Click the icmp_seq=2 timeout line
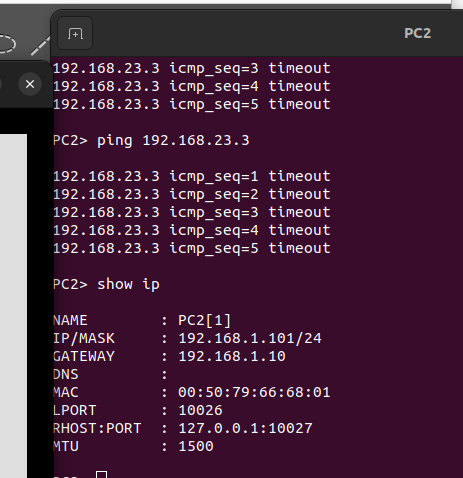Viewport: 463px width, 478px height. click(192, 194)
